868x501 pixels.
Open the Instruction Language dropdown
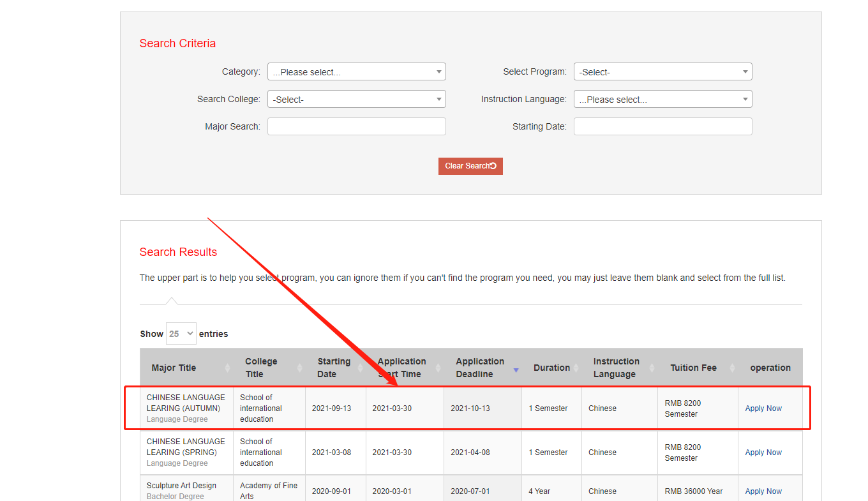[x=662, y=100]
